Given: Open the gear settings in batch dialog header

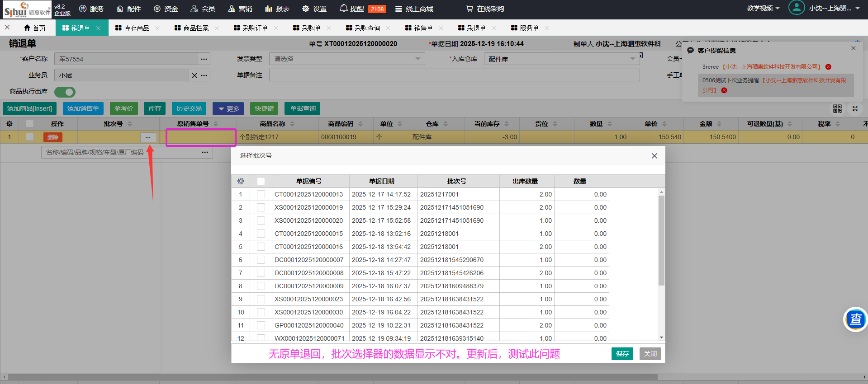Looking at the screenshot, I should (241, 181).
